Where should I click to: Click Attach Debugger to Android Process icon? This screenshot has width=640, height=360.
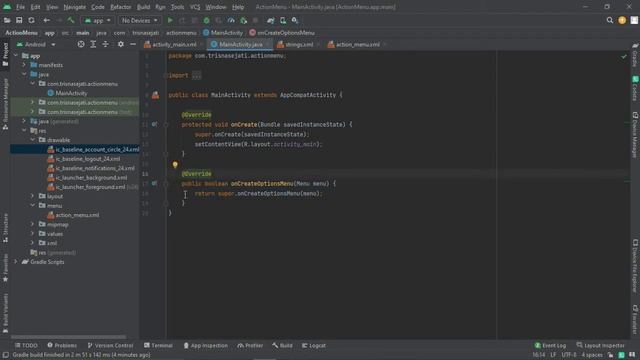click(x=243, y=20)
